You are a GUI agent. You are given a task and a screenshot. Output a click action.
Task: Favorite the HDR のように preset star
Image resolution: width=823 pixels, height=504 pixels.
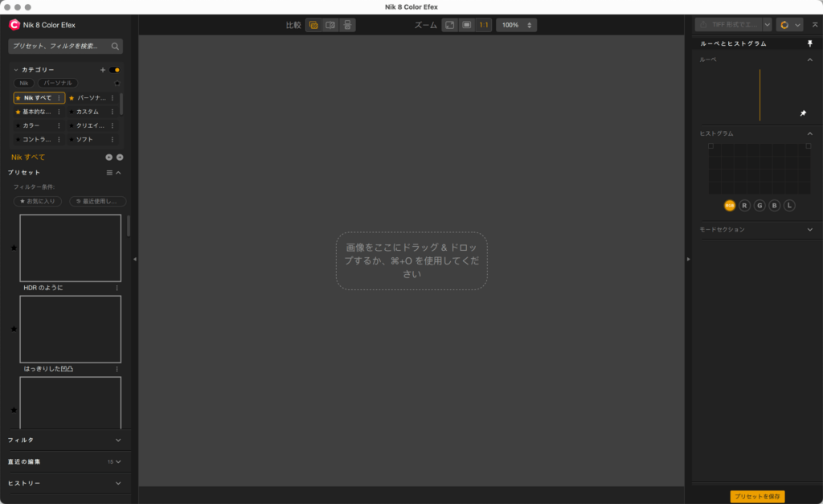pyautogui.click(x=14, y=248)
